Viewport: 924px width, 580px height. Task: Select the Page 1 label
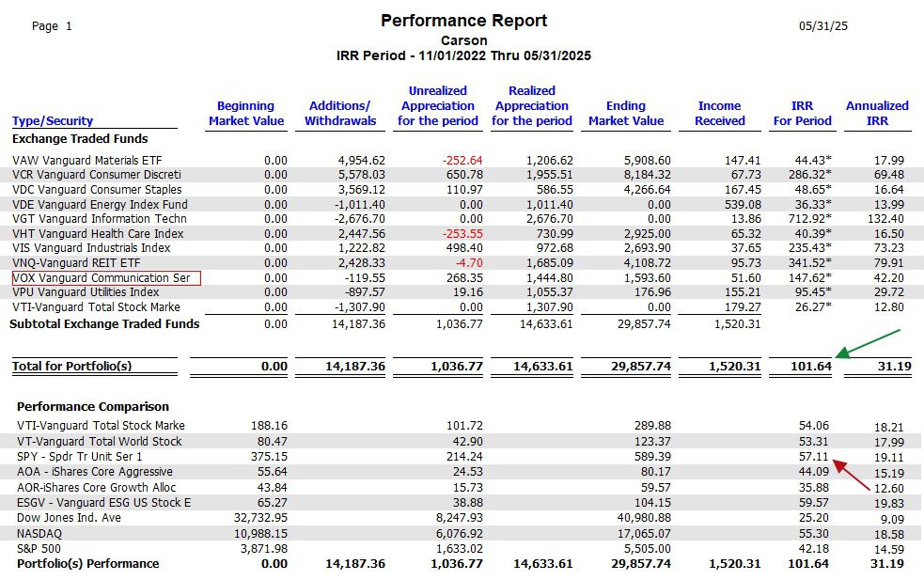pos(52,26)
